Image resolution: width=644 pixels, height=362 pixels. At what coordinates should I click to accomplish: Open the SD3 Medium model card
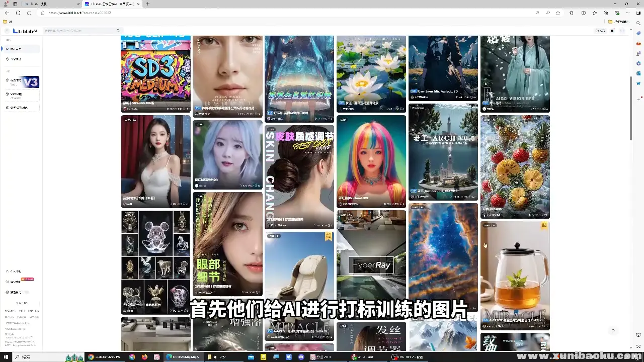click(155, 73)
